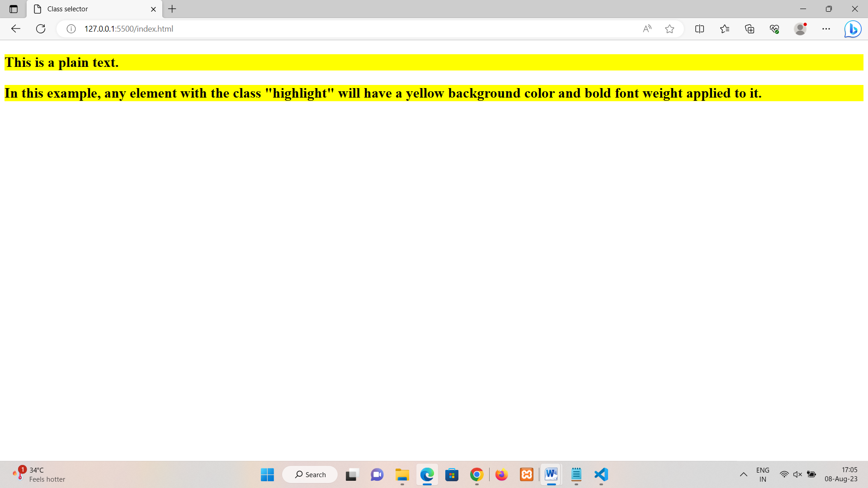This screenshot has width=868, height=488.
Task: Launch the Bing Copilot sidebar
Action: coord(853,29)
